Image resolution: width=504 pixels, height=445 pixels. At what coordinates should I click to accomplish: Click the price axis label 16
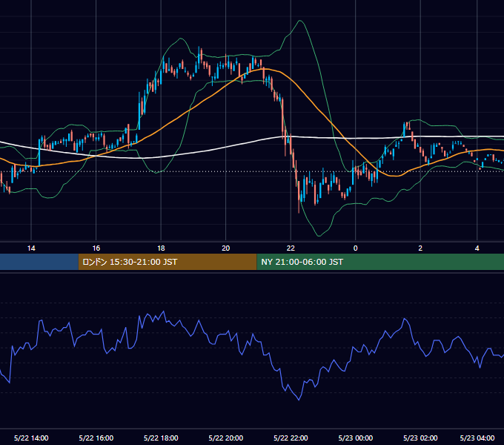click(96, 248)
